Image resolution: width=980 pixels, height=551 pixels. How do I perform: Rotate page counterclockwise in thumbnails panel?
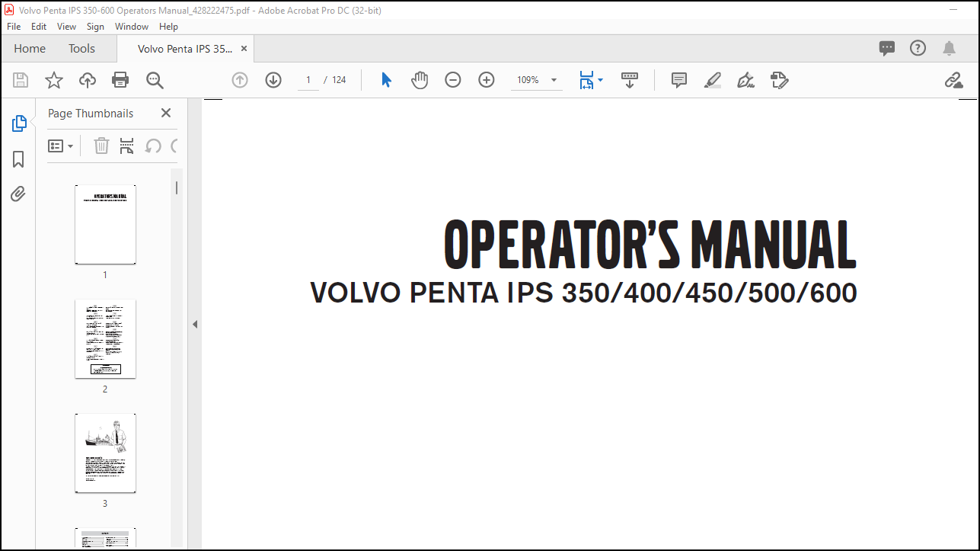pos(153,146)
